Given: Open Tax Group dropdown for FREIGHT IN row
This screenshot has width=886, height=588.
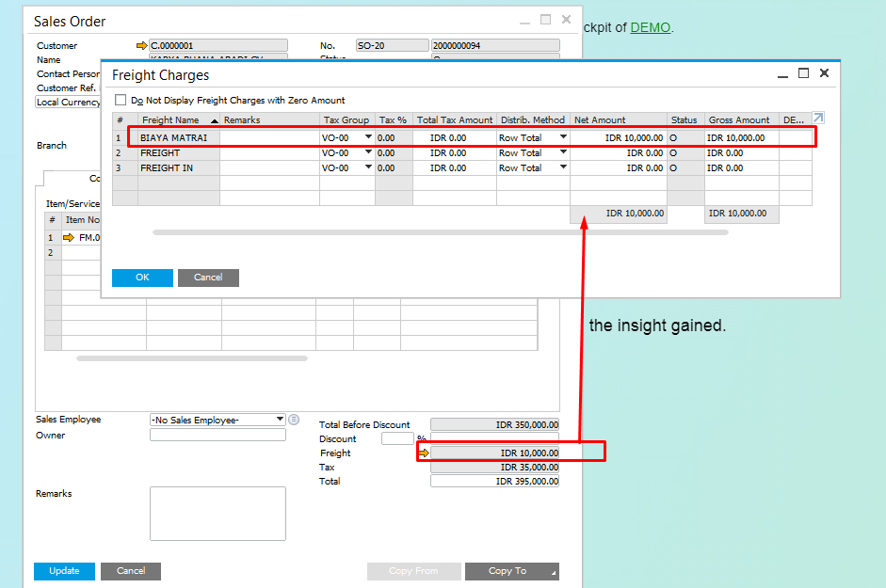Looking at the screenshot, I should pos(368,167).
